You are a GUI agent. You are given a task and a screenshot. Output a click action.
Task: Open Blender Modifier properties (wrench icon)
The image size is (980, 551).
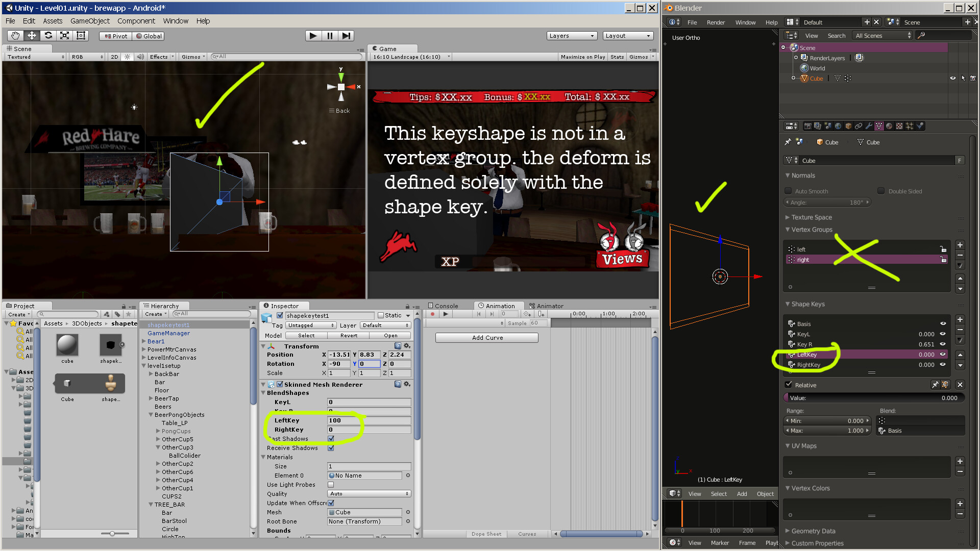pos(869,126)
